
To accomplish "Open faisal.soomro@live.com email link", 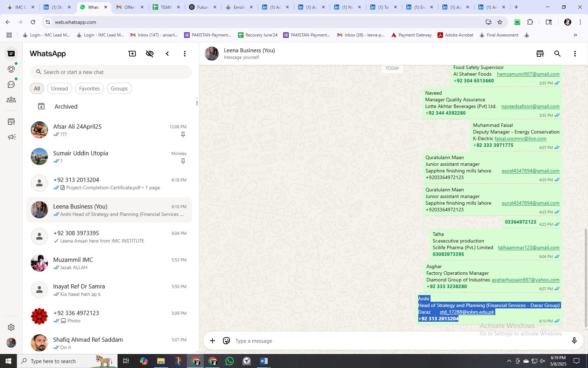I will pos(520,138).
